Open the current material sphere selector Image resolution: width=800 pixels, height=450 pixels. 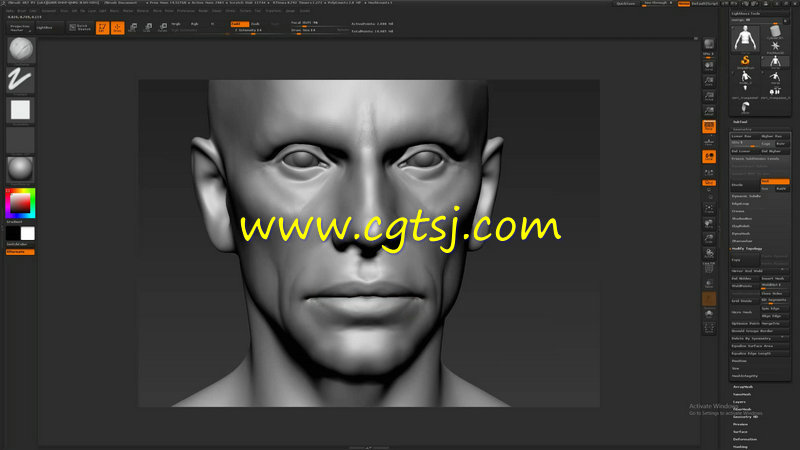tap(20, 169)
